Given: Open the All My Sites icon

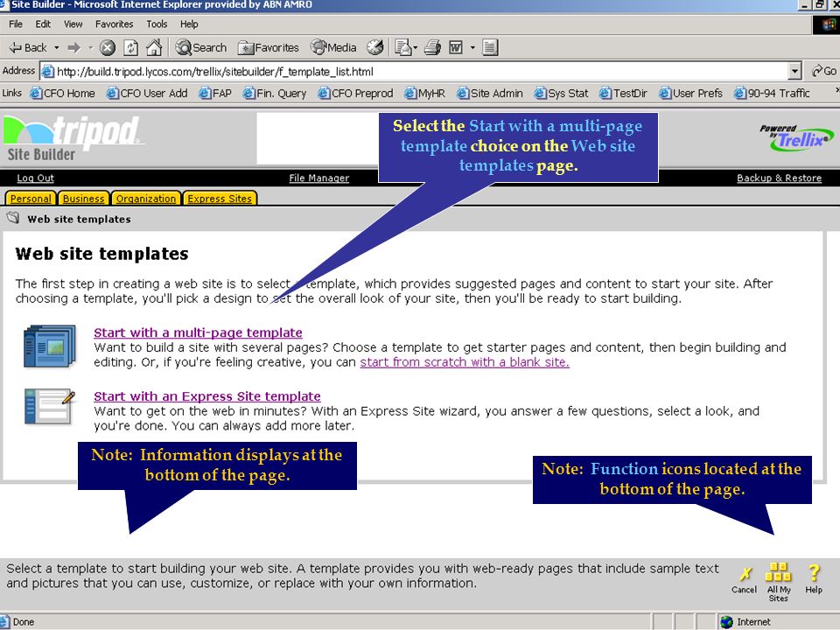Looking at the screenshot, I should click(779, 582).
